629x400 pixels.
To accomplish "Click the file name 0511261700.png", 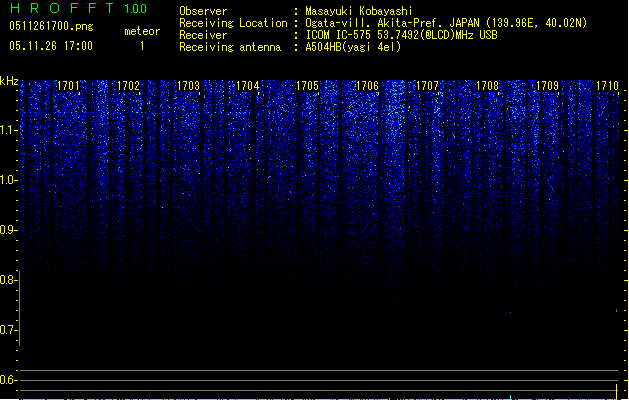I will (x=51, y=27).
